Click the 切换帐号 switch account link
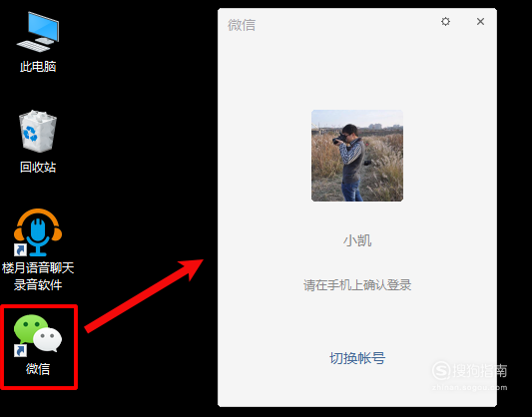The height and width of the screenshot is (417, 532). [x=357, y=358]
